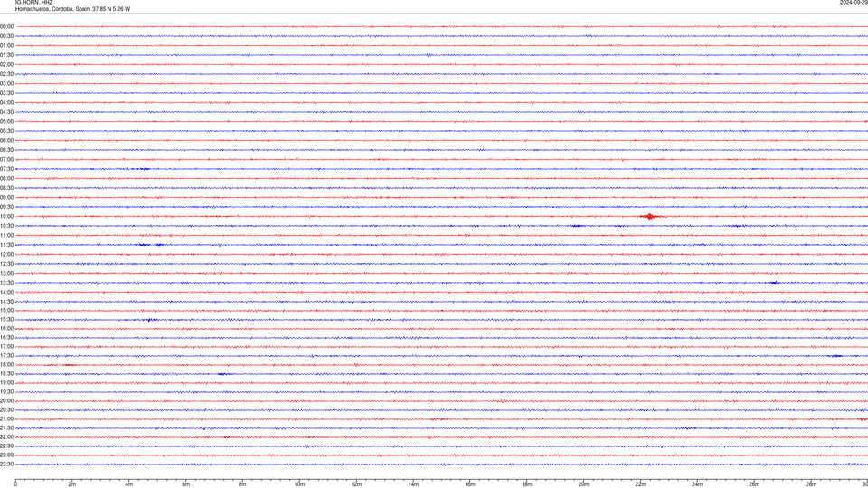Viewport: 868px width, 488px height.
Task: Select the 07:30 time label
Action: pos(6,169)
